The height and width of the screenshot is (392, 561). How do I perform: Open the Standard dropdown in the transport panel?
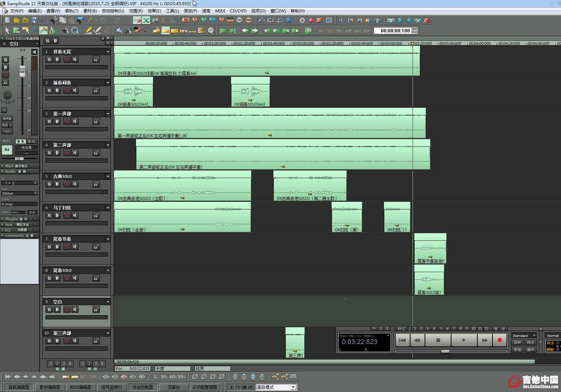coord(524,336)
